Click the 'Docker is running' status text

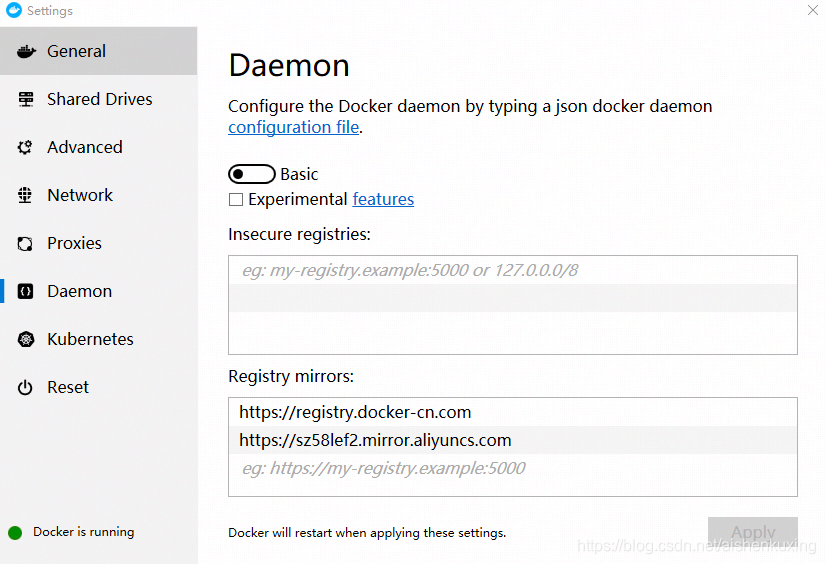click(84, 532)
